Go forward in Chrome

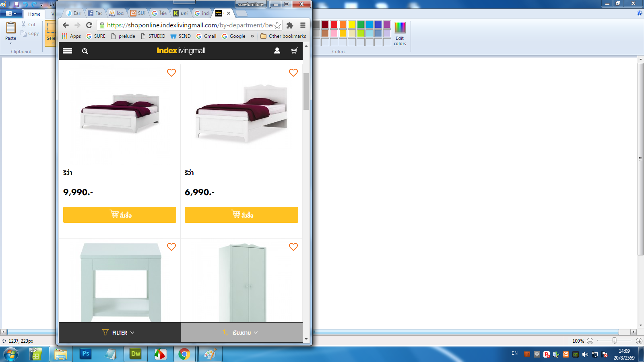click(x=77, y=25)
